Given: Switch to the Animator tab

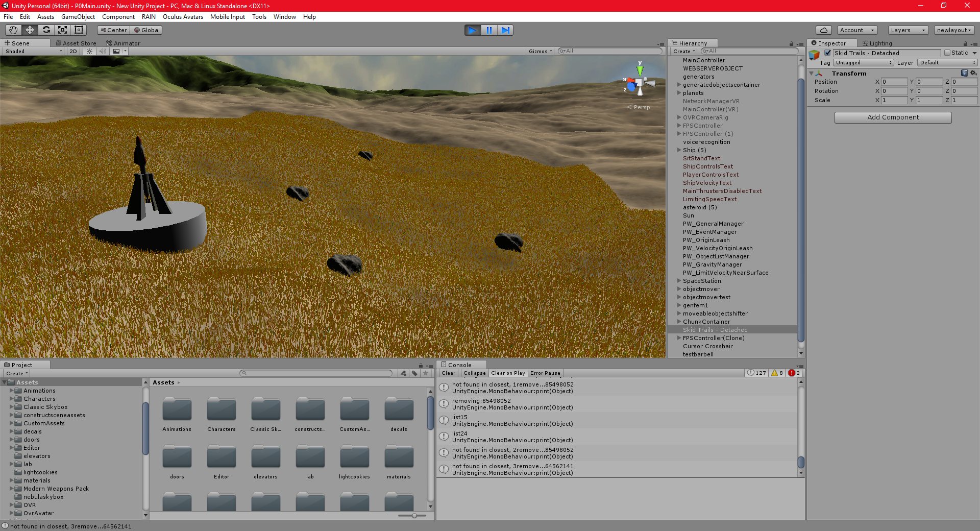Looking at the screenshot, I should [x=123, y=43].
